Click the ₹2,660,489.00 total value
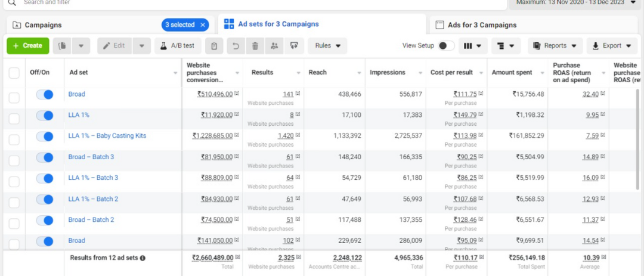The height and width of the screenshot is (276, 644). pyautogui.click(x=213, y=258)
